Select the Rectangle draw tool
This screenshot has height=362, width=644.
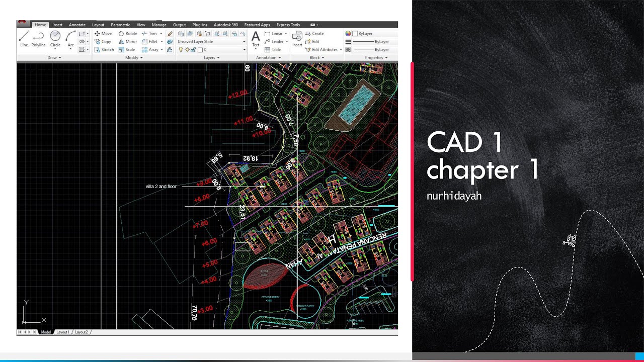pyautogui.click(x=82, y=34)
